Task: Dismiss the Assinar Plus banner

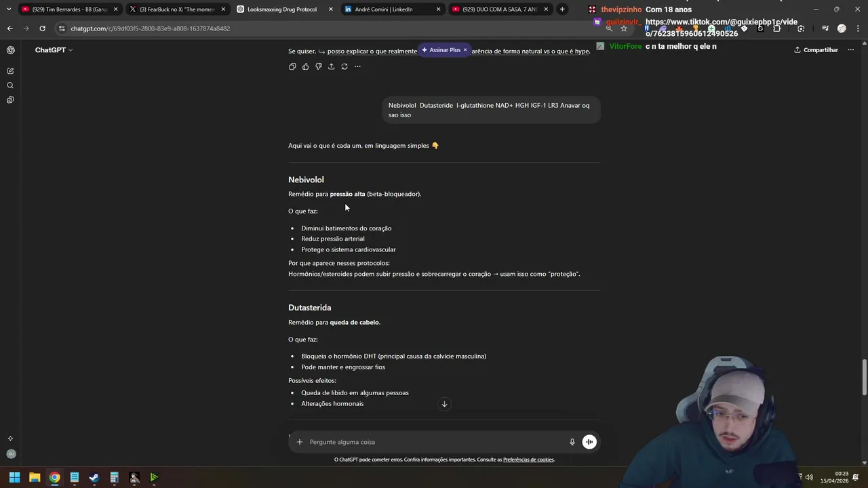Action: [x=465, y=50]
